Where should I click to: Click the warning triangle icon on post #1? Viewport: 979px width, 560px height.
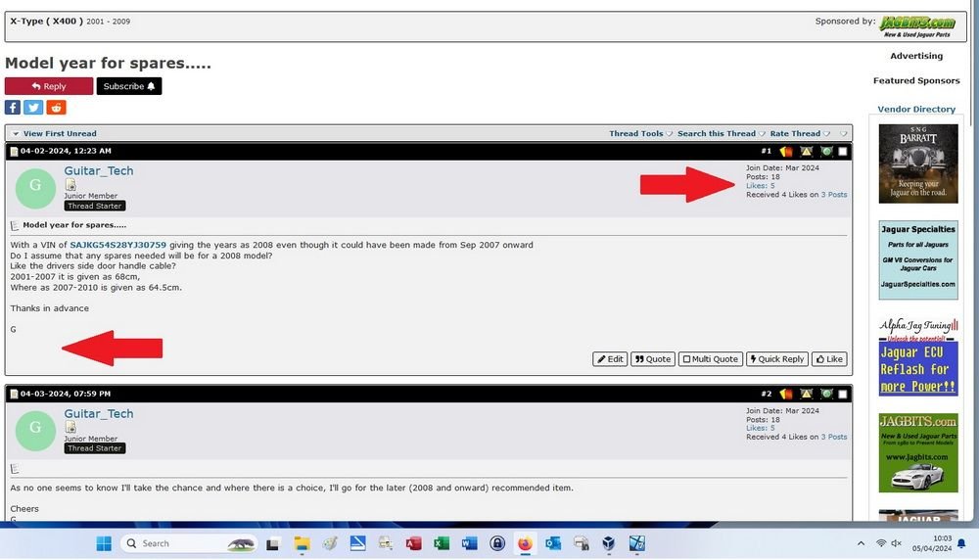(807, 151)
